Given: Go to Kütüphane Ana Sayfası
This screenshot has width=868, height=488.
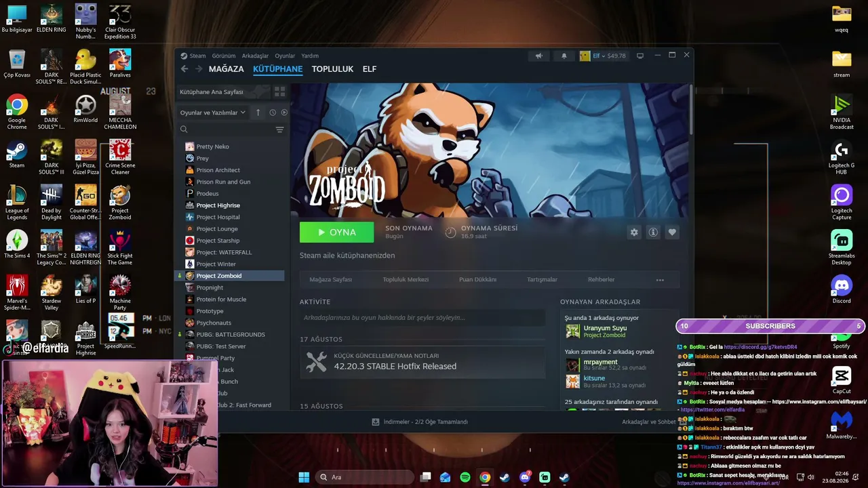Looking at the screenshot, I should click(222, 91).
